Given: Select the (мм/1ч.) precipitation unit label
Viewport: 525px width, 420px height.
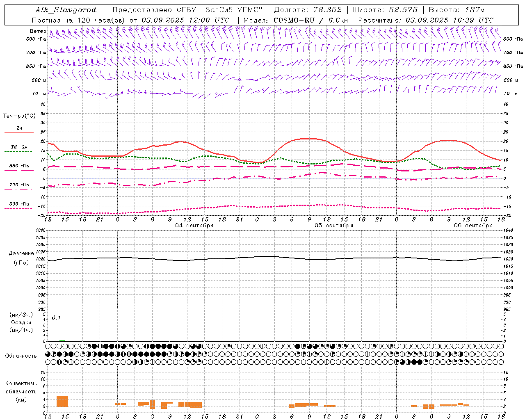Looking at the screenshot, I should [x=21, y=330].
